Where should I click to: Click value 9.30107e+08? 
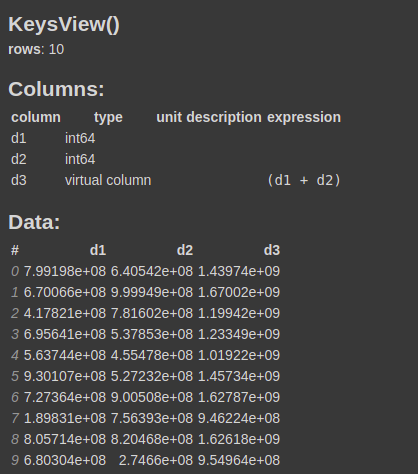pos(65,376)
